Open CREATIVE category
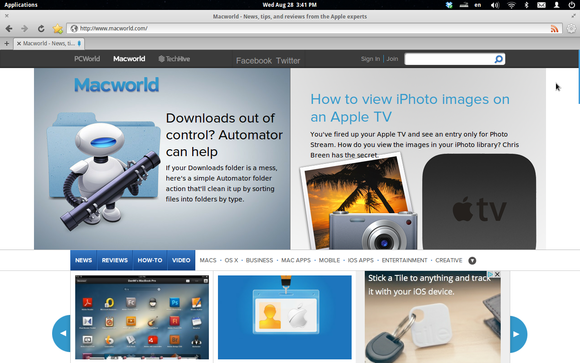580x363 pixels. [x=449, y=261]
